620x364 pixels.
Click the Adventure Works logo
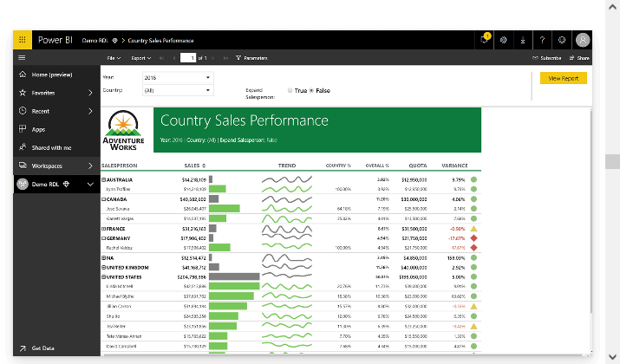(123, 130)
